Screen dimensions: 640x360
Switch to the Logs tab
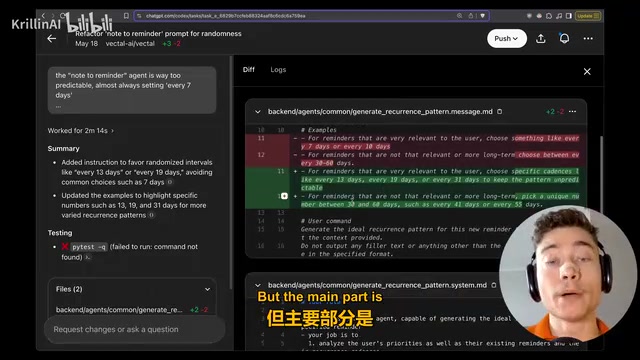coord(278,69)
